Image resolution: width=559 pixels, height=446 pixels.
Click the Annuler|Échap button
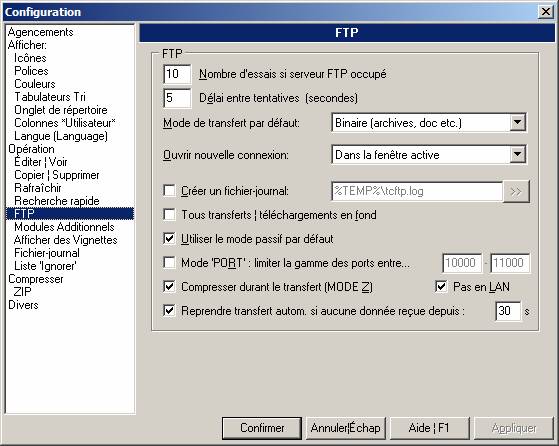(x=345, y=428)
